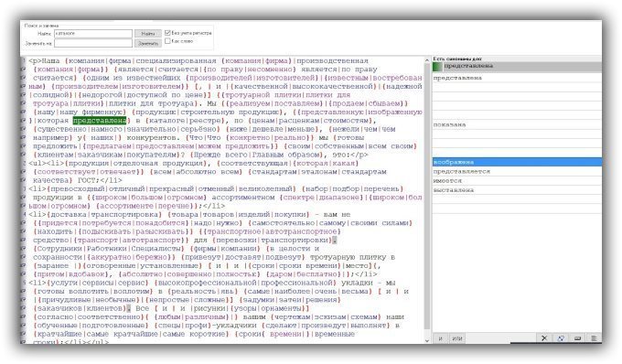Click the small rectangle icon in synonyms toolbar
The width and height of the screenshot is (622, 364).
(577, 338)
